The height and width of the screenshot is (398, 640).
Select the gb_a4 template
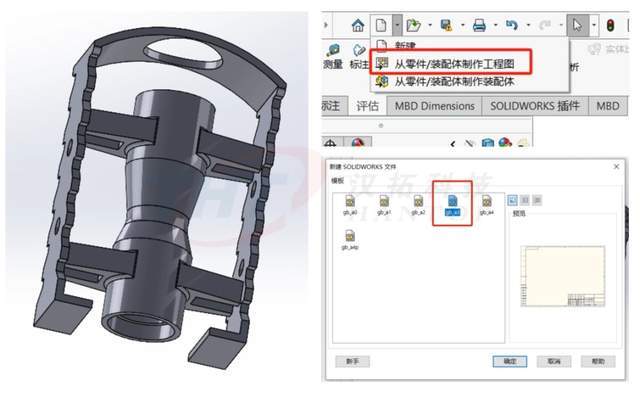pyautogui.click(x=487, y=205)
